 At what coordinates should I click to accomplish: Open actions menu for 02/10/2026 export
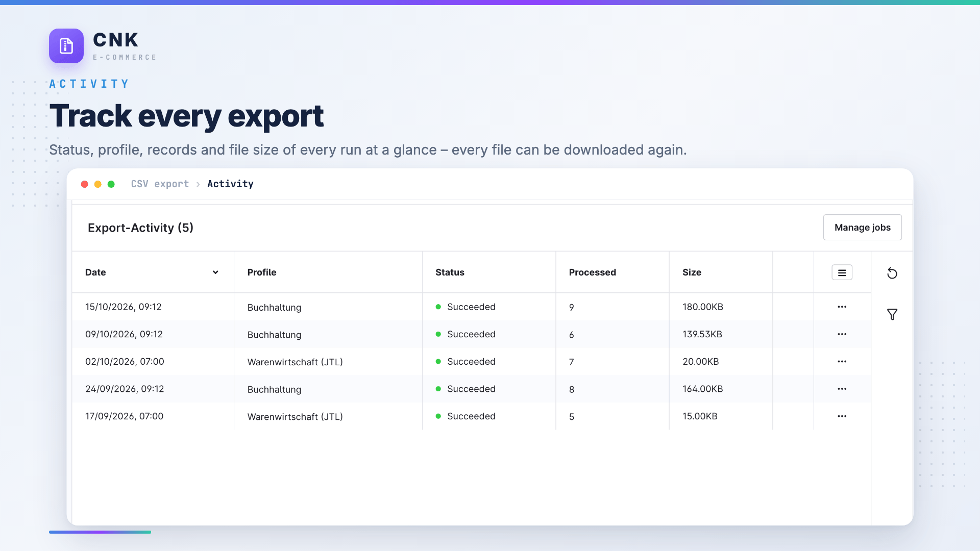click(x=842, y=361)
